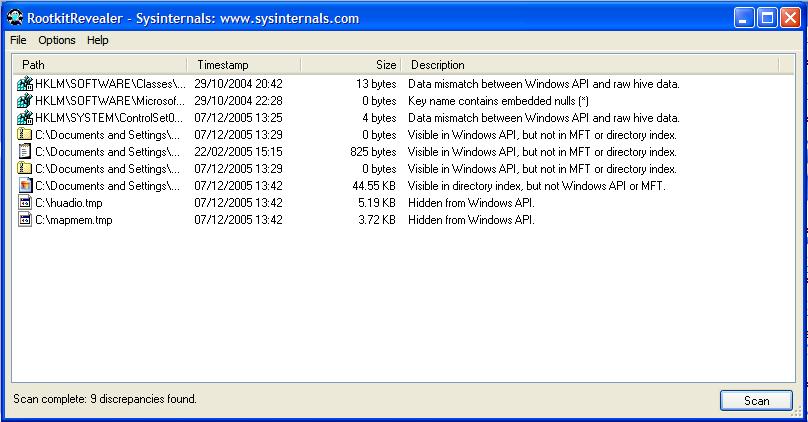
Task: Click the 825 bytes size cell
Action: (x=373, y=151)
